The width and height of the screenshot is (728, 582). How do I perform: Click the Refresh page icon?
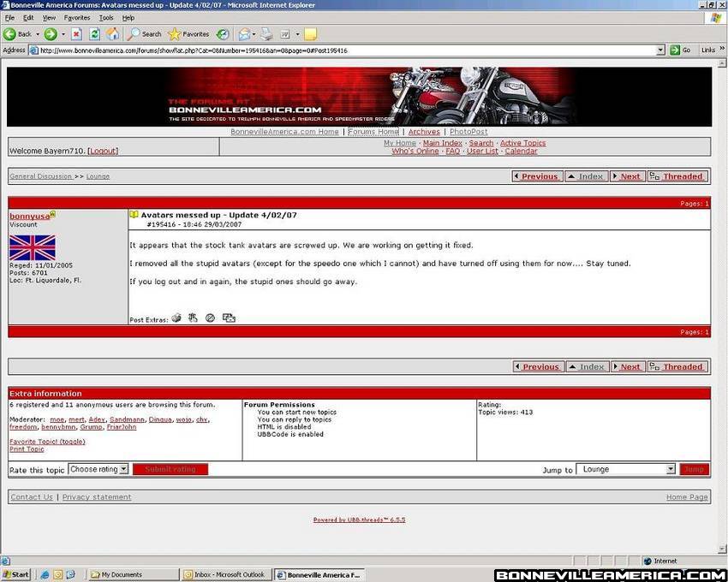pyautogui.click(x=95, y=34)
